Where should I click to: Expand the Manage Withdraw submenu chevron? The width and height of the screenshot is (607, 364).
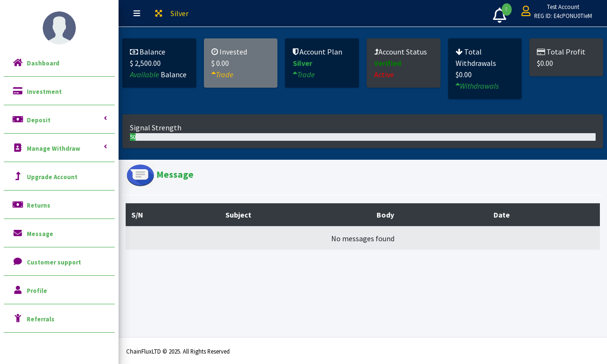coord(106,146)
